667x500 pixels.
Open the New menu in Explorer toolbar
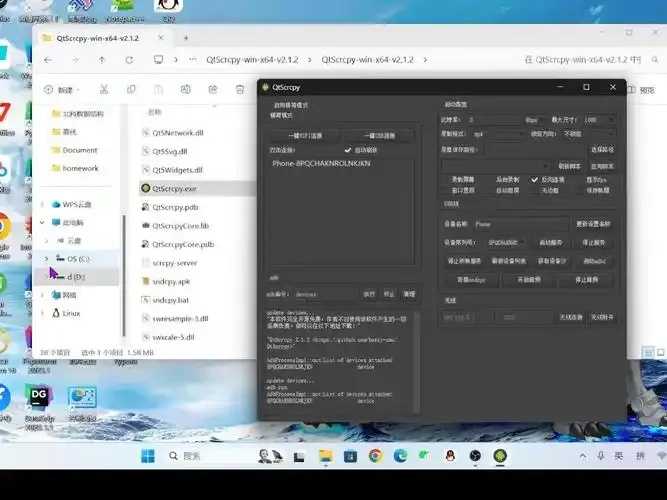61,90
